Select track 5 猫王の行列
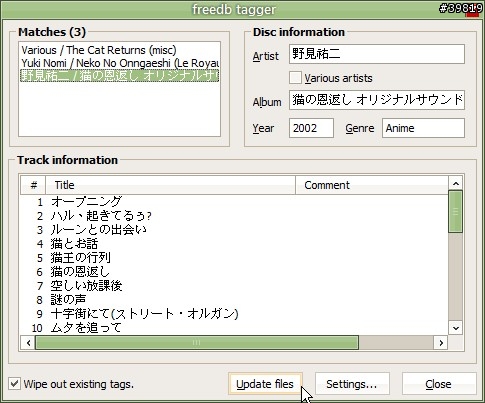 coord(234,258)
